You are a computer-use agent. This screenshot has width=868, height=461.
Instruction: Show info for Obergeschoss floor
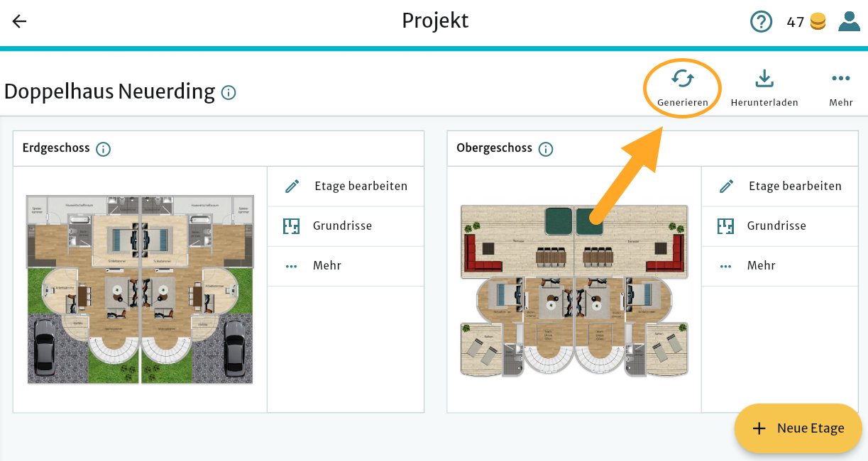click(x=545, y=149)
